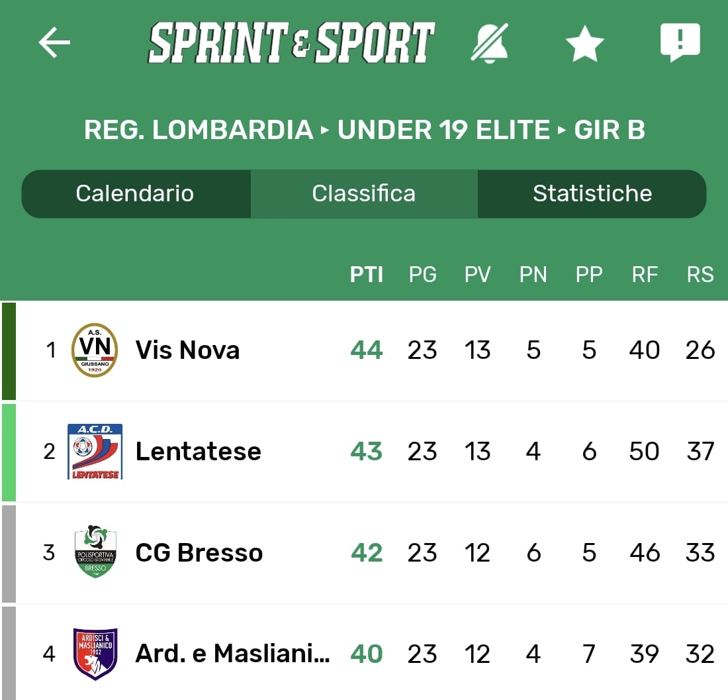Viewport: 728px width, 700px height.
Task: Open Lentatese team name
Action: pyautogui.click(x=198, y=452)
